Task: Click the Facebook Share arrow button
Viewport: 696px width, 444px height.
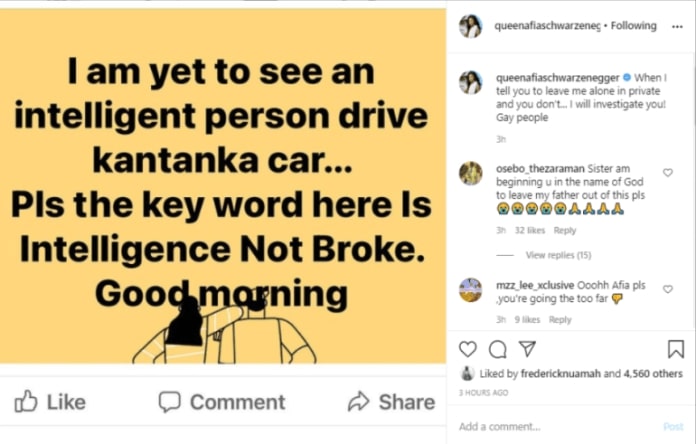Action: [392, 402]
